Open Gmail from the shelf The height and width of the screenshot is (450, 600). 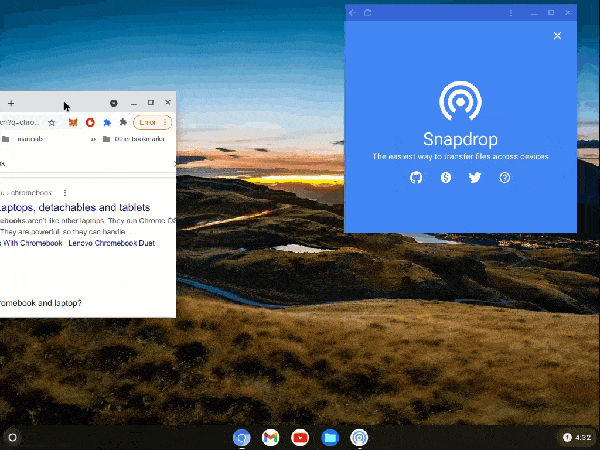(271, 437)
